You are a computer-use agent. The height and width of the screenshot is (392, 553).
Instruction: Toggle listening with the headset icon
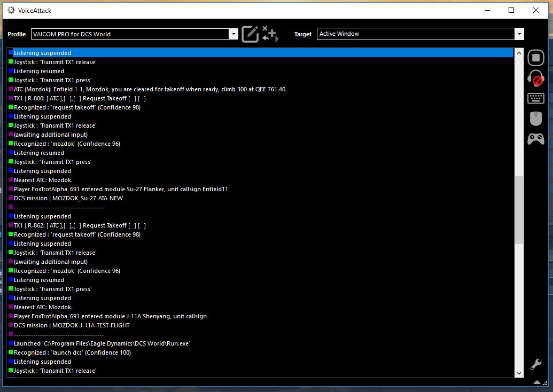click(x=536, y=79)
